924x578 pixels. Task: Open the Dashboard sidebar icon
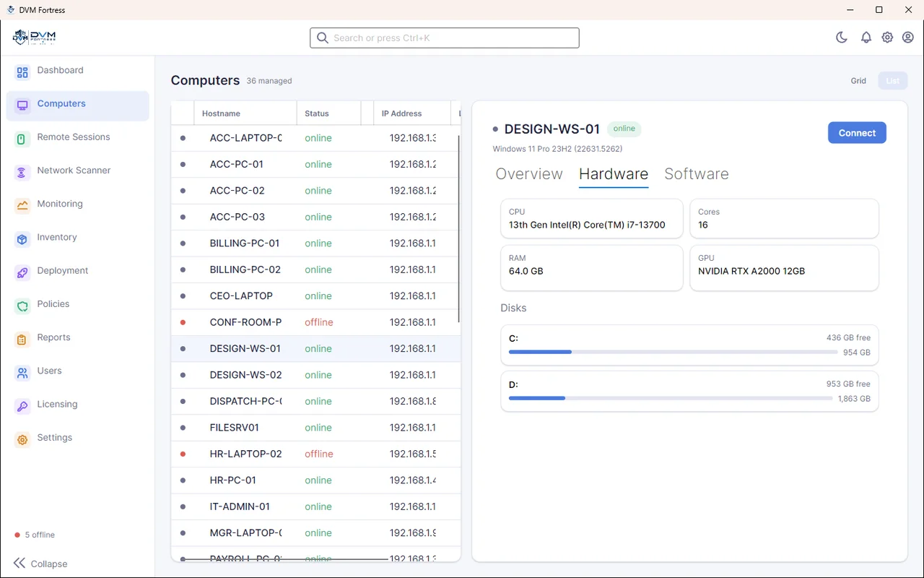(x=22, y=72)
